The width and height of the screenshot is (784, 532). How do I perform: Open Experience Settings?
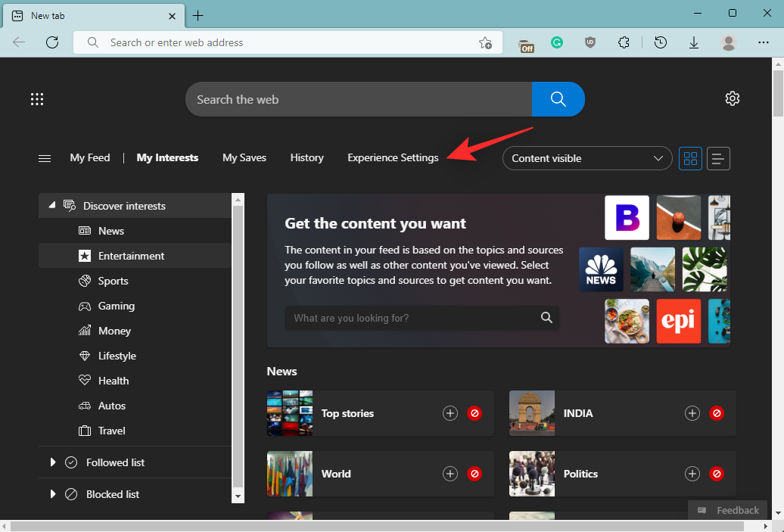point(393,157)
